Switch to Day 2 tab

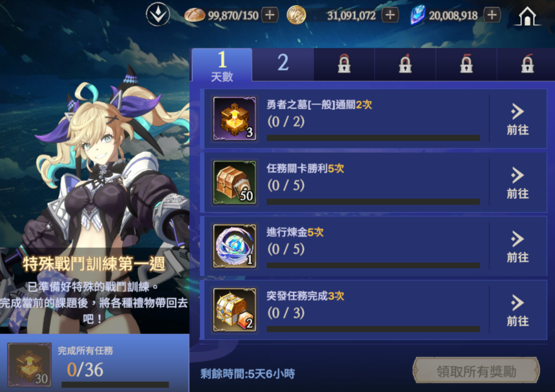click(283, 64)
